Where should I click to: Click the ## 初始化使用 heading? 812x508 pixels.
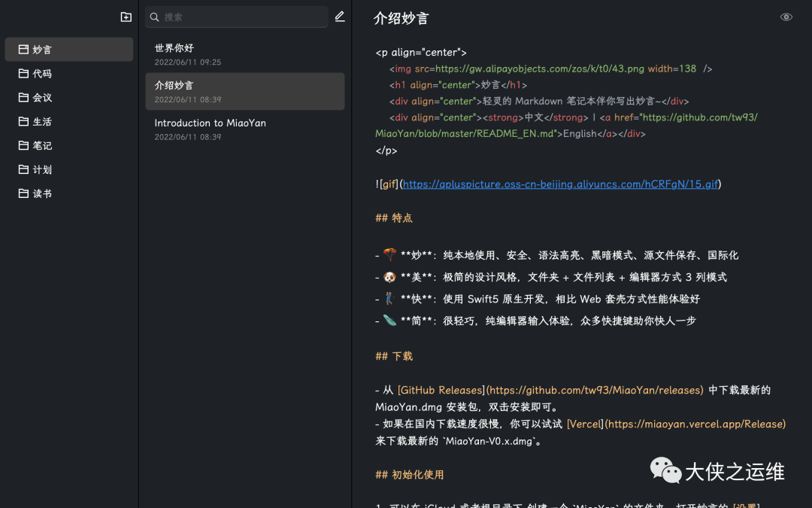410,474
